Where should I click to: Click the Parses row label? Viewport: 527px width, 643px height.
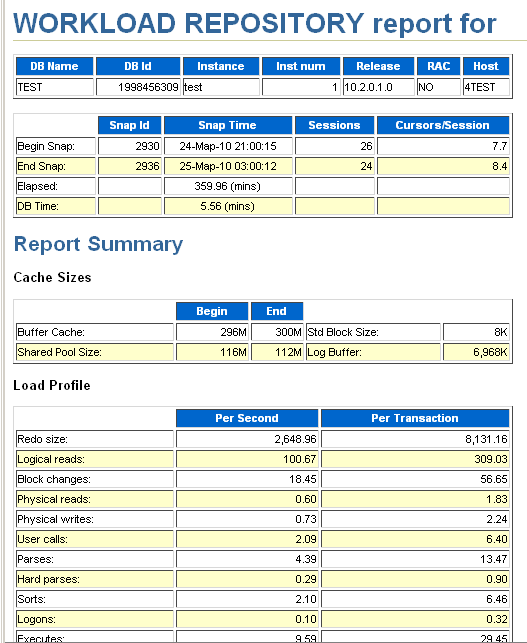click(x=95, y=559)
